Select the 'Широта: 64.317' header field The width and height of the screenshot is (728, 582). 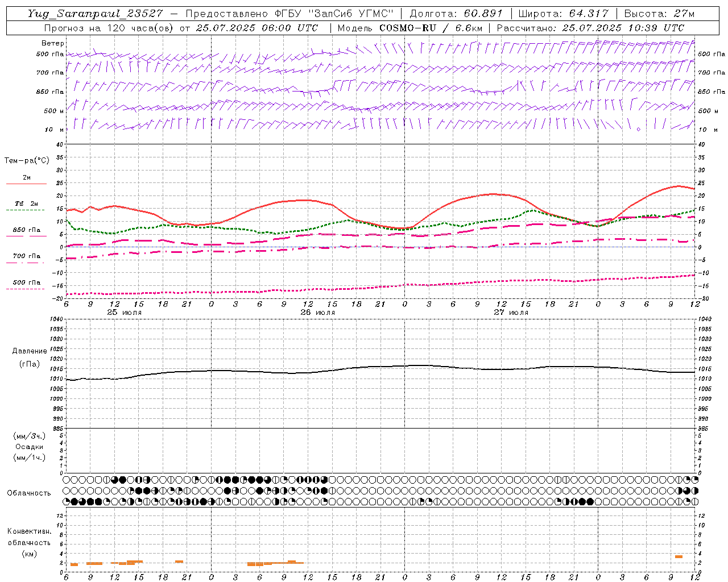coord(563,14)
